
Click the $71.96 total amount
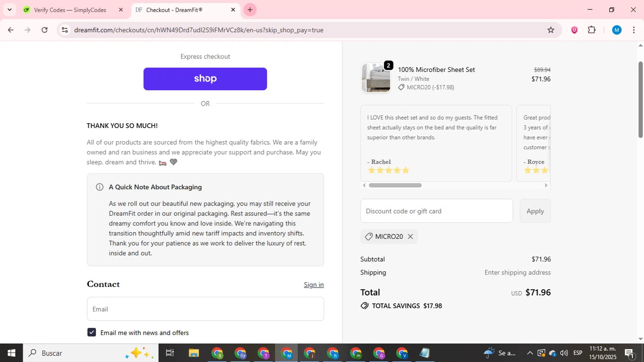click(538, 292)
